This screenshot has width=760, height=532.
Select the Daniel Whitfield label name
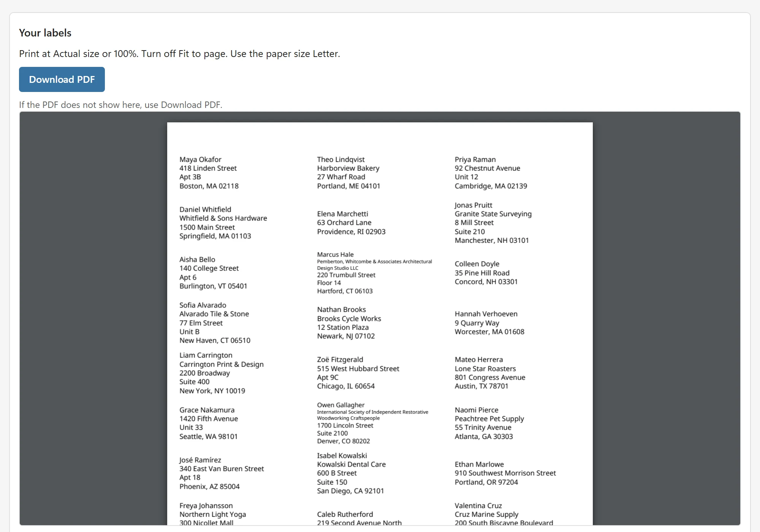point(205,209)
